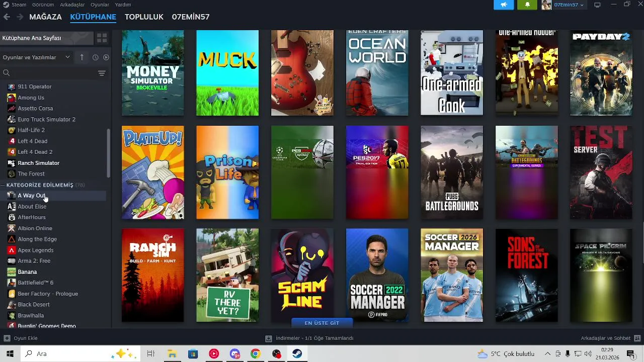Open the MUCK game cover
Screen dimensions: 644x362
[227, 73]
